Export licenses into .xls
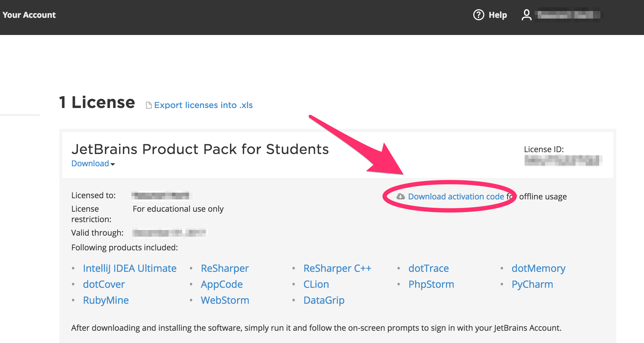This screenshot has width=644, height=343. click(203, 105)
